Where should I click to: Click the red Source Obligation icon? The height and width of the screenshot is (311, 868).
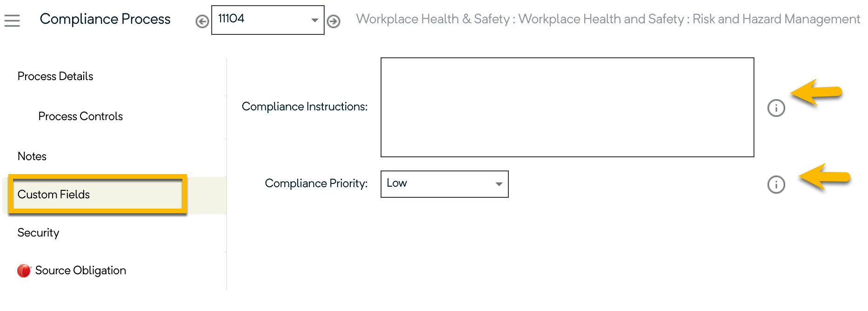point(24,270)
